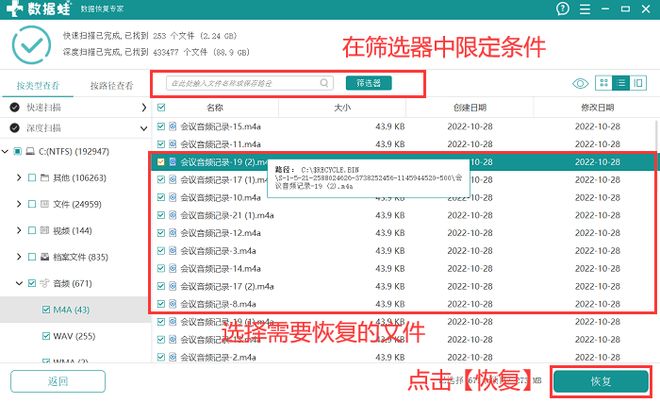The height and width of the screenshot is (403, 660).
Task: Click file icon of 会议音频记录-3.m4a
Action: [x=172, y=250]
